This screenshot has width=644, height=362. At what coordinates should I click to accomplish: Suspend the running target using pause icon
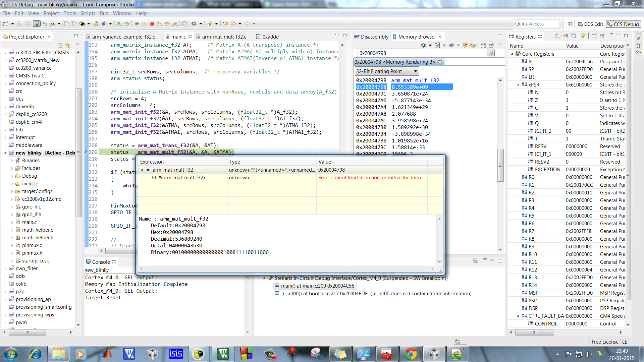tap(144, 23)
